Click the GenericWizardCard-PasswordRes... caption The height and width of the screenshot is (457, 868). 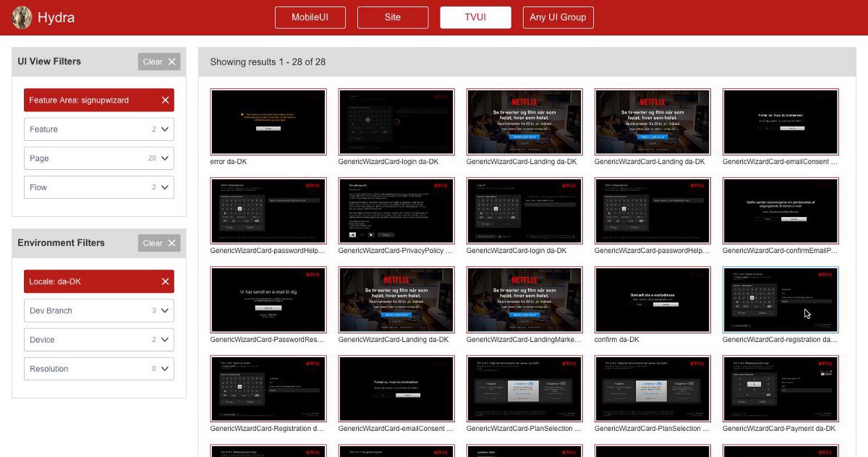coord(267,340)
